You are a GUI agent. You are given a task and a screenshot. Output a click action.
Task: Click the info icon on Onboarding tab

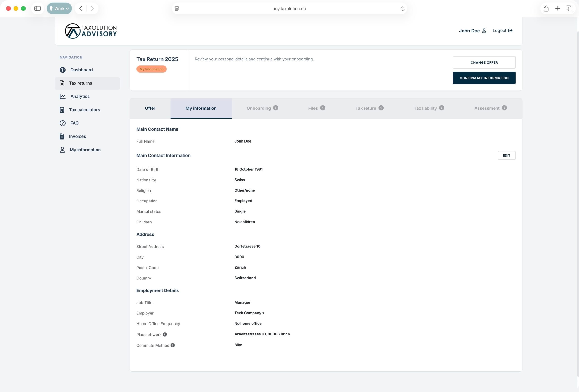point(275,108)
